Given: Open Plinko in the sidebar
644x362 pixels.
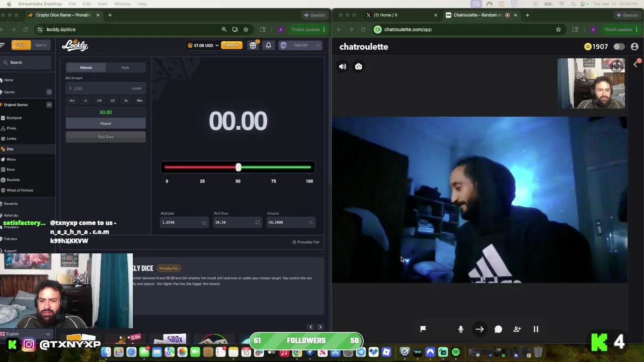Looking at the screenshot, I should 11,128.
